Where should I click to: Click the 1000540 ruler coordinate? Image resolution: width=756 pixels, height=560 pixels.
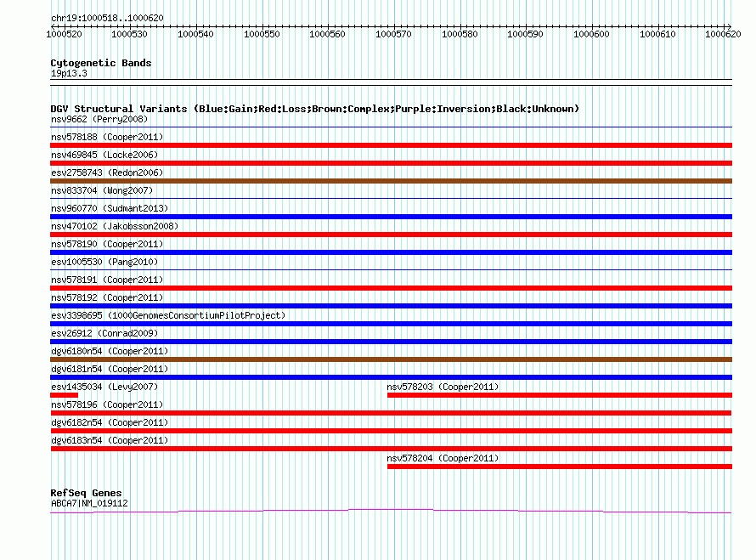coord(195,34)
